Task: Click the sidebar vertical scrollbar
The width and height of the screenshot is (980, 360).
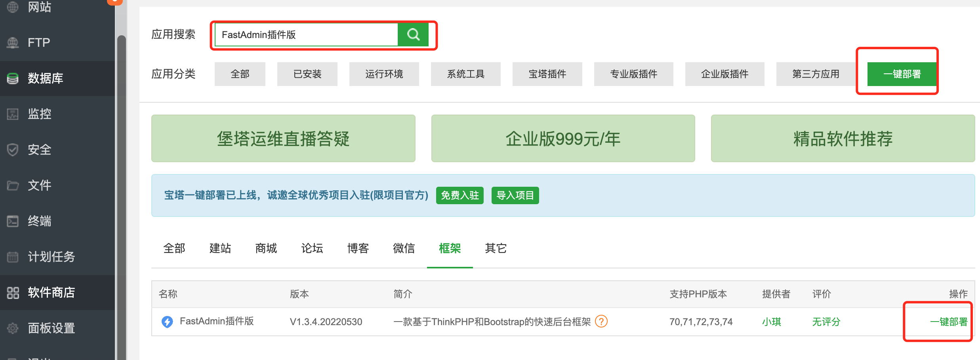Action: click(x=122, y=197)
